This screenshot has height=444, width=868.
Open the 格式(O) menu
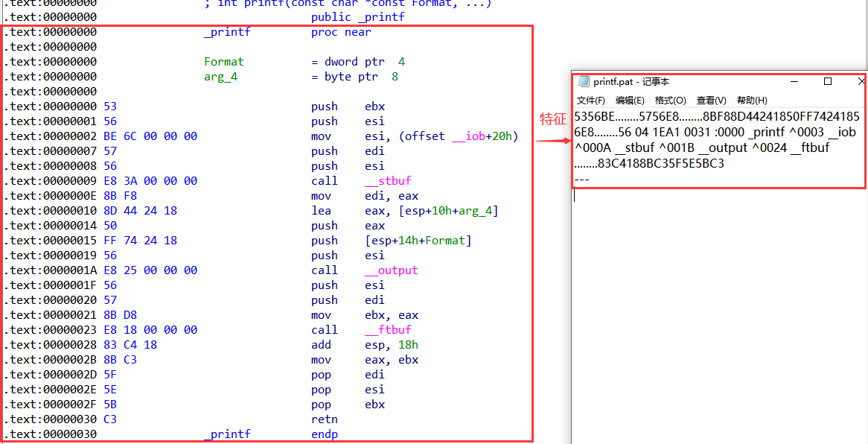[670, 101]
